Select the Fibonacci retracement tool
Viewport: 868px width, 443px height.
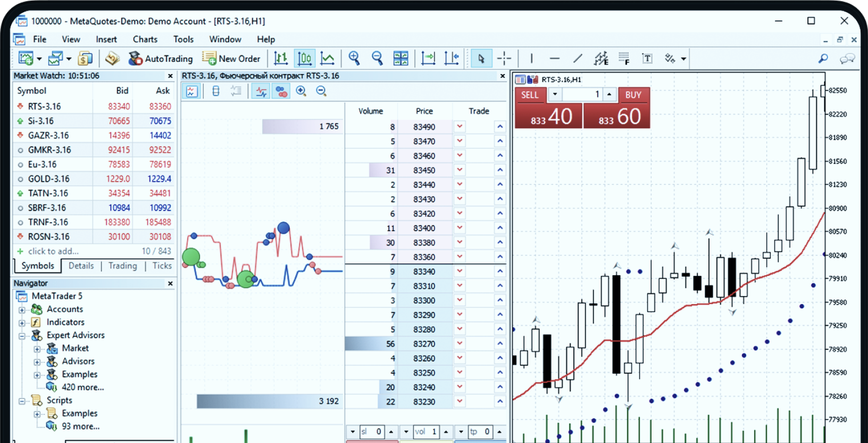coord(624,59)
